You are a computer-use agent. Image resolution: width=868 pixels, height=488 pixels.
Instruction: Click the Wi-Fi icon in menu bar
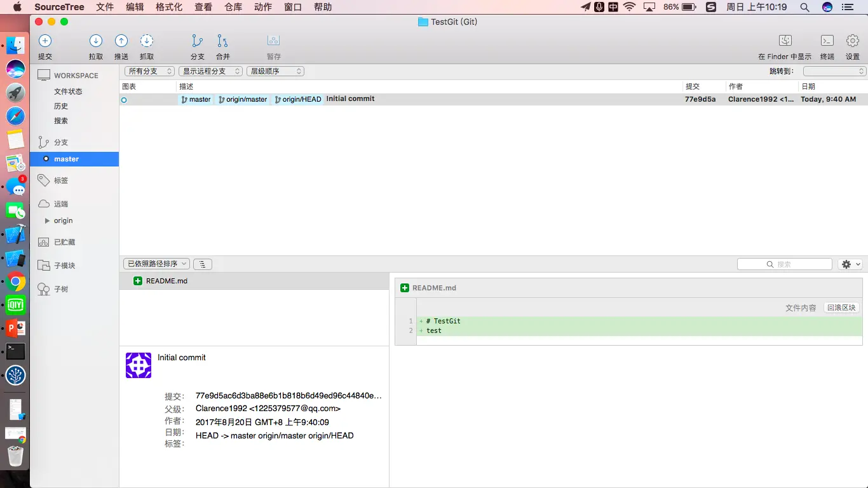[629, 7]
